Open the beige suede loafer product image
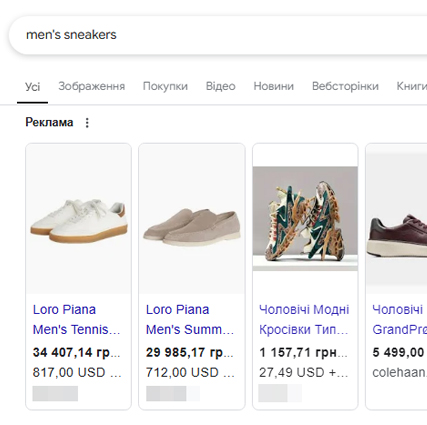This screenshot has height=425, width=427. click(192, 219)
